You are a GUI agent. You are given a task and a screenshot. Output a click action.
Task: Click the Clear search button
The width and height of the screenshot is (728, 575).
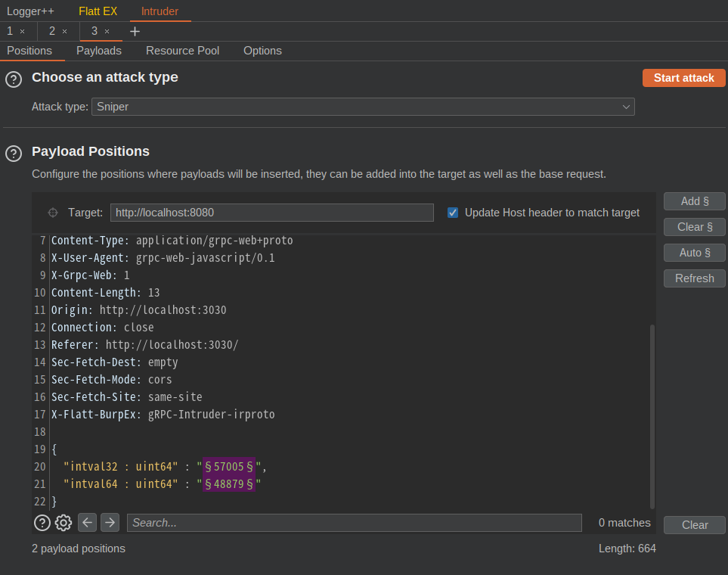695,525
